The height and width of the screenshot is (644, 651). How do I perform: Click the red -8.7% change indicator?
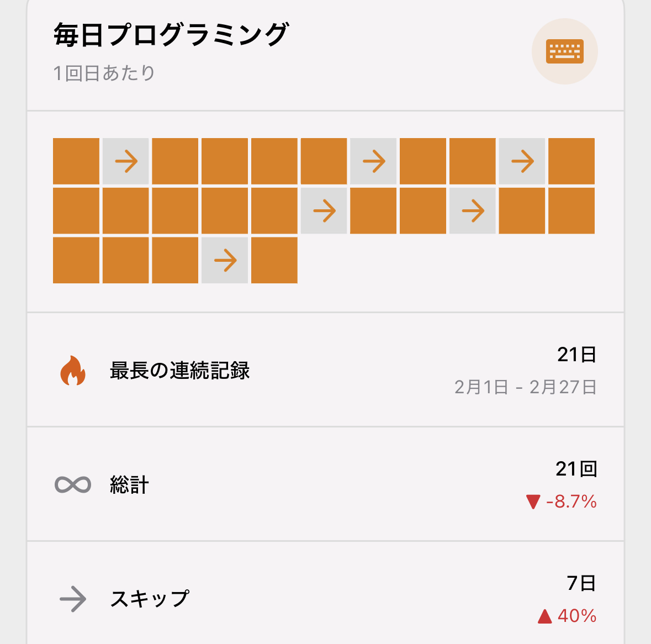pos(562,502)
